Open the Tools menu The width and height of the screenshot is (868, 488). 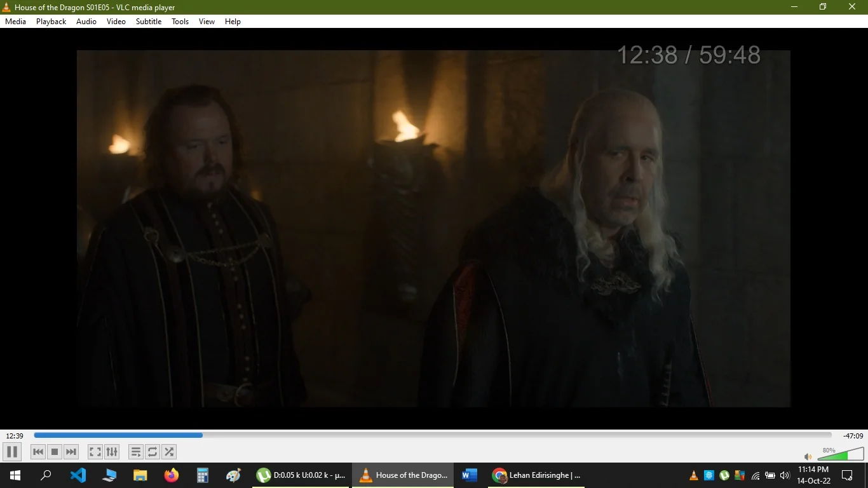(180, 22)
